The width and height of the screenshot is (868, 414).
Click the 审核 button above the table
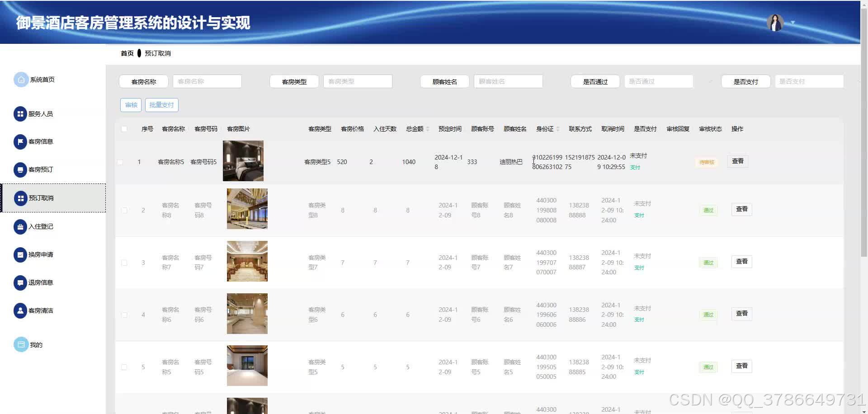point(131,105)
